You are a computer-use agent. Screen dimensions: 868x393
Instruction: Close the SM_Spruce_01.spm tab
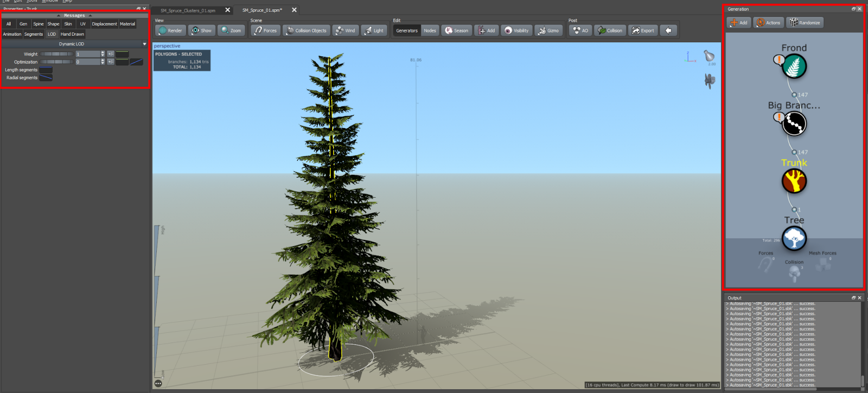295,10
